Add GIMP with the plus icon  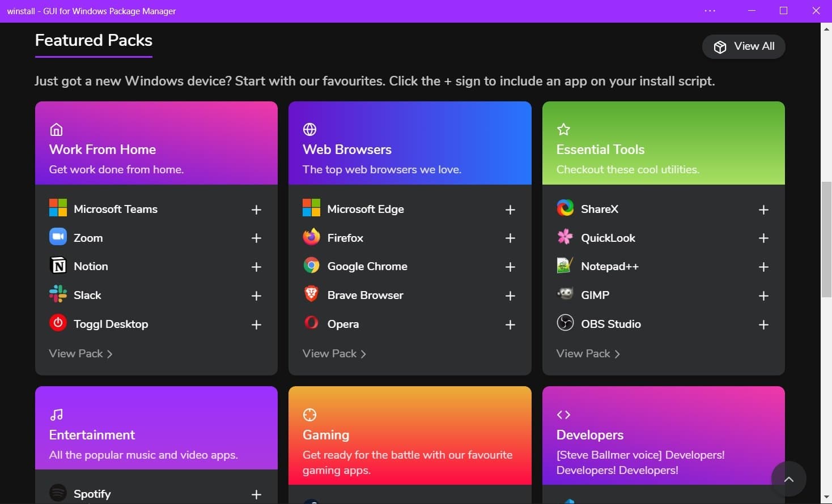(763, 296)
